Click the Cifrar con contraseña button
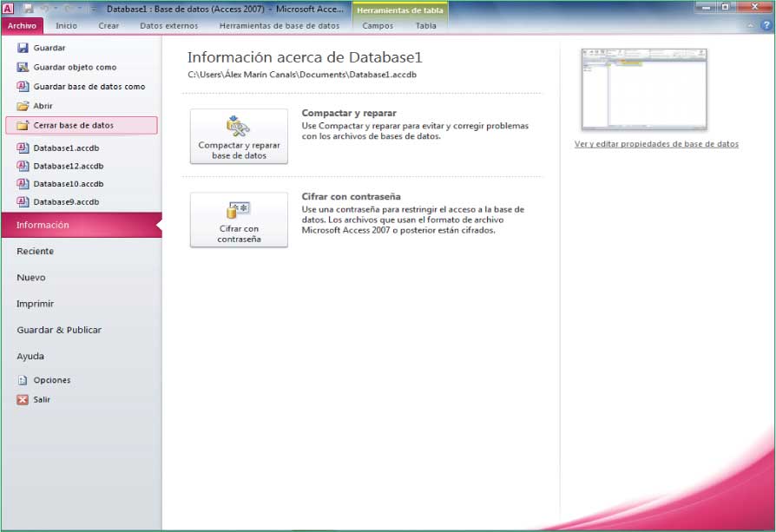The image size is (776, 532). click(239, 220)
